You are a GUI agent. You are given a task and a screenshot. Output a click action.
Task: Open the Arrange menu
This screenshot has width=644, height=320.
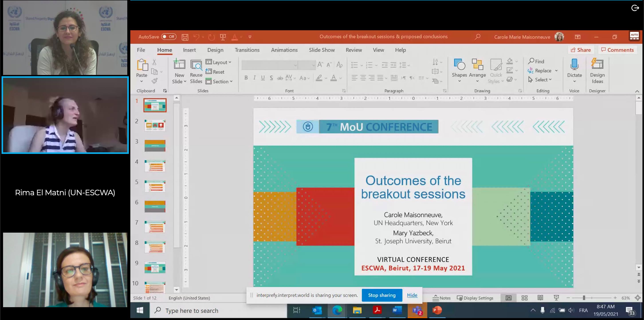(x=477, y=71)
